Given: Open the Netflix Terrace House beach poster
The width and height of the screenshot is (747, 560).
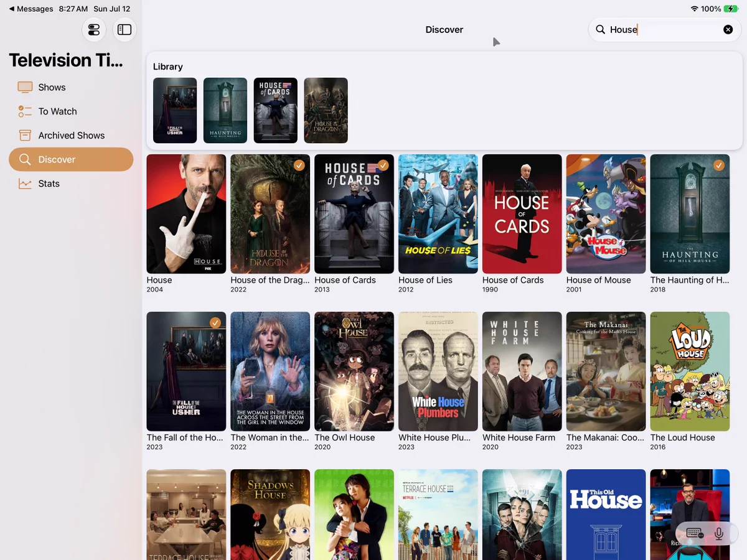Looking at the screenshot, I should click(x=438, y=515).
